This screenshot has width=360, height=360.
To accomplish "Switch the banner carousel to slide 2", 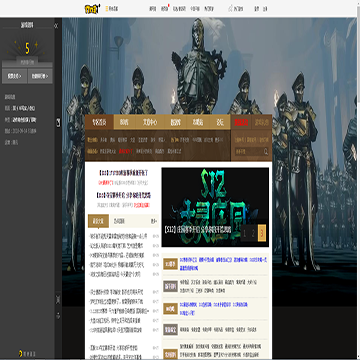I will 253,233.
